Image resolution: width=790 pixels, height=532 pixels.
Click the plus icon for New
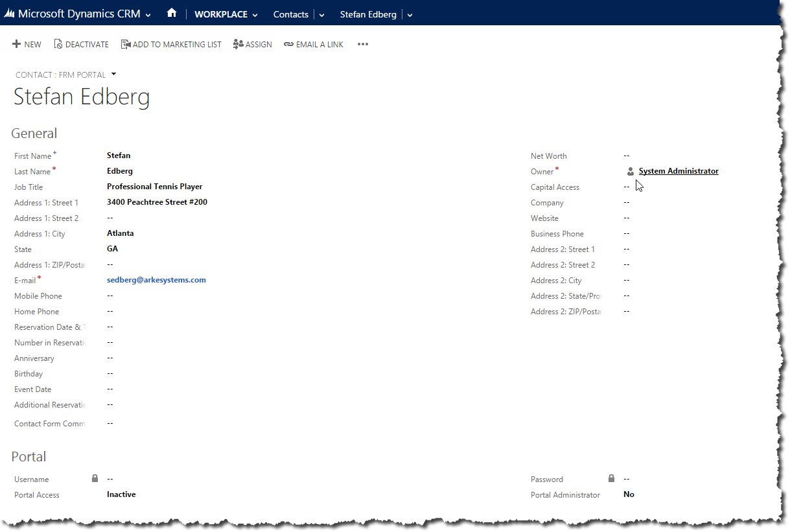click(17, 44)
